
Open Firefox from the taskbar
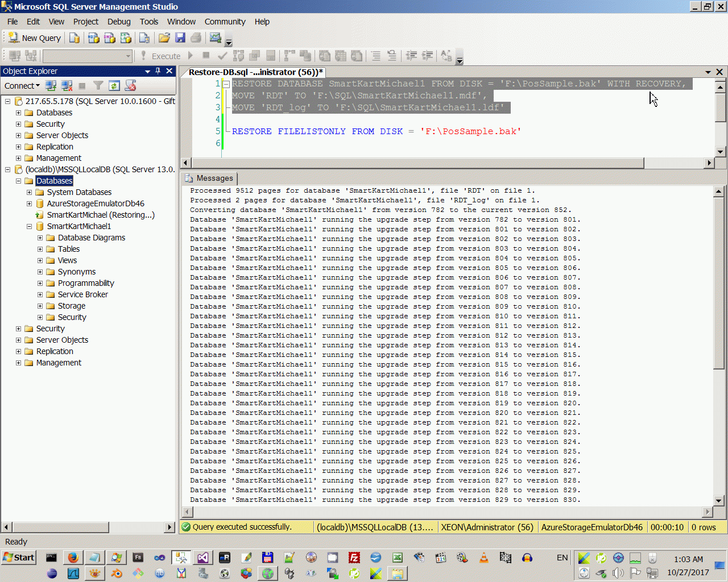pyautogui.click(x=73, y=558)
